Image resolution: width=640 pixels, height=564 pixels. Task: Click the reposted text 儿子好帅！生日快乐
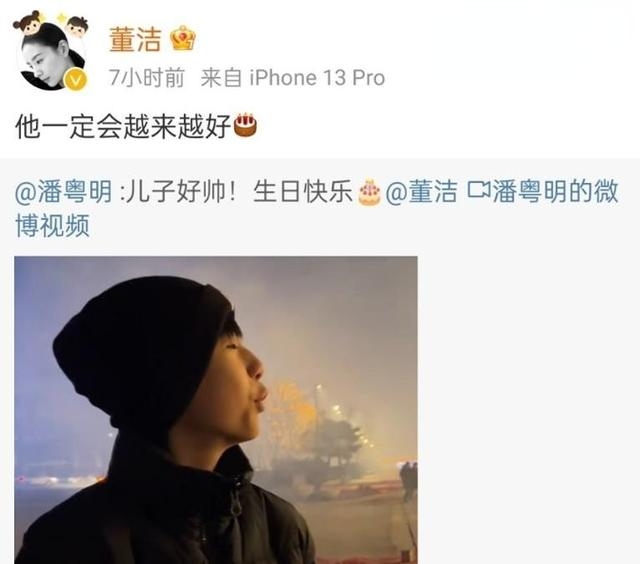(238, 191)
